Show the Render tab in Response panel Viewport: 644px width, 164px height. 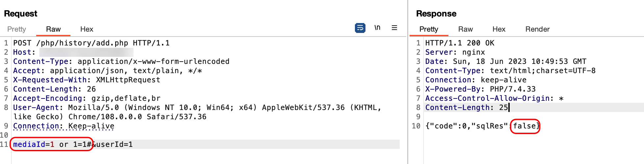(537, 29)
